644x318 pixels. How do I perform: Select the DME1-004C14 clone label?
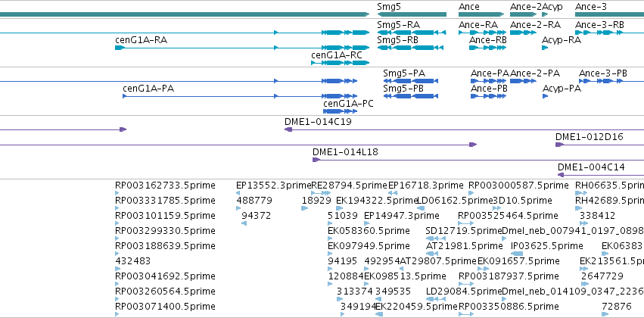591,167
